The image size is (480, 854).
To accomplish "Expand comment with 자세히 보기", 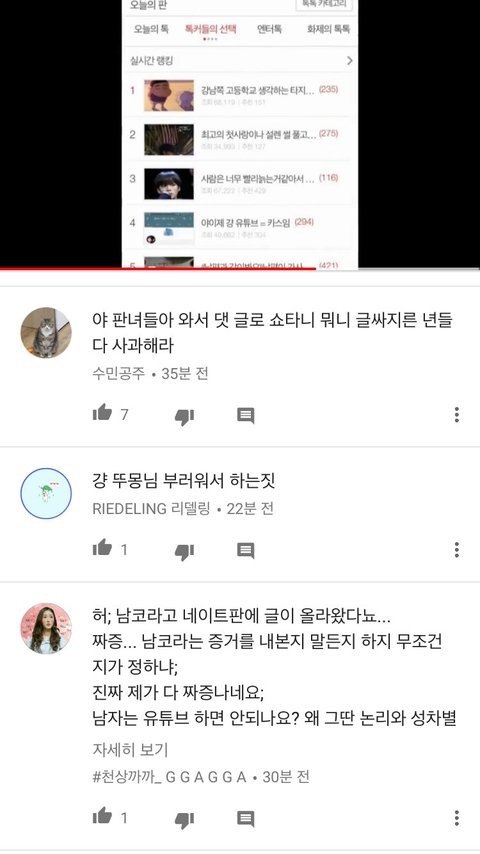I will coord(130,750).
